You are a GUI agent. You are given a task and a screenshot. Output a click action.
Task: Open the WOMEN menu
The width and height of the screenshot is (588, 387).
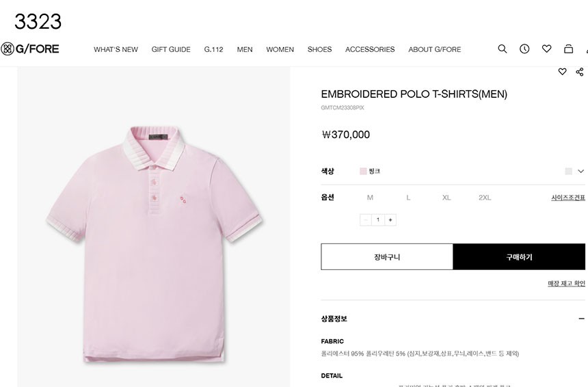[x=280, y=49]
